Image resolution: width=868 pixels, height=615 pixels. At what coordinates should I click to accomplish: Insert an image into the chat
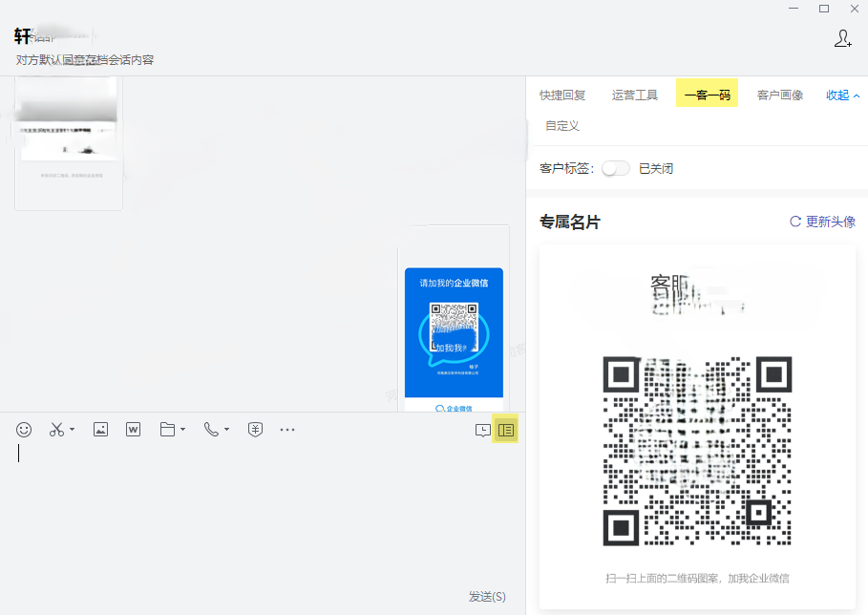tap(101, 430)
